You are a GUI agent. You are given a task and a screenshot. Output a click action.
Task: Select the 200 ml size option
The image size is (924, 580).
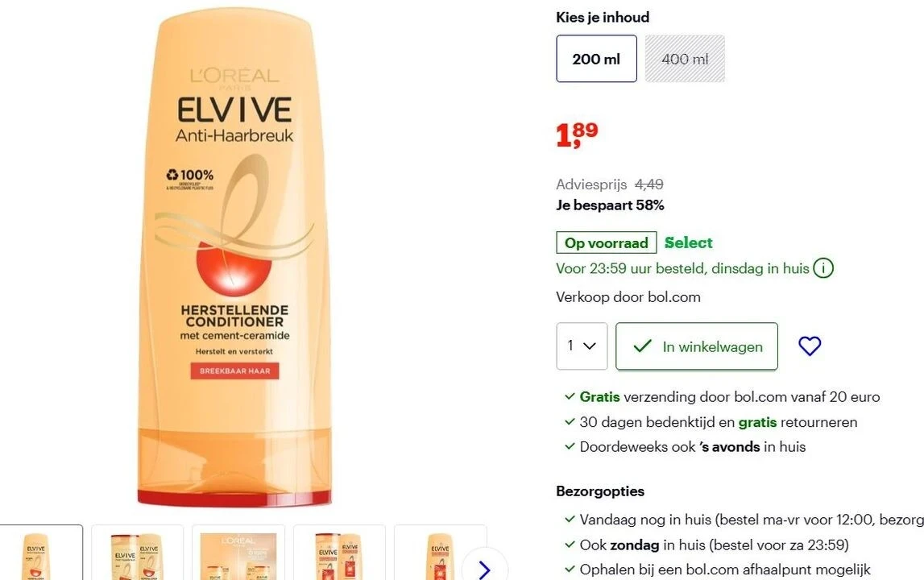(596, 58)
